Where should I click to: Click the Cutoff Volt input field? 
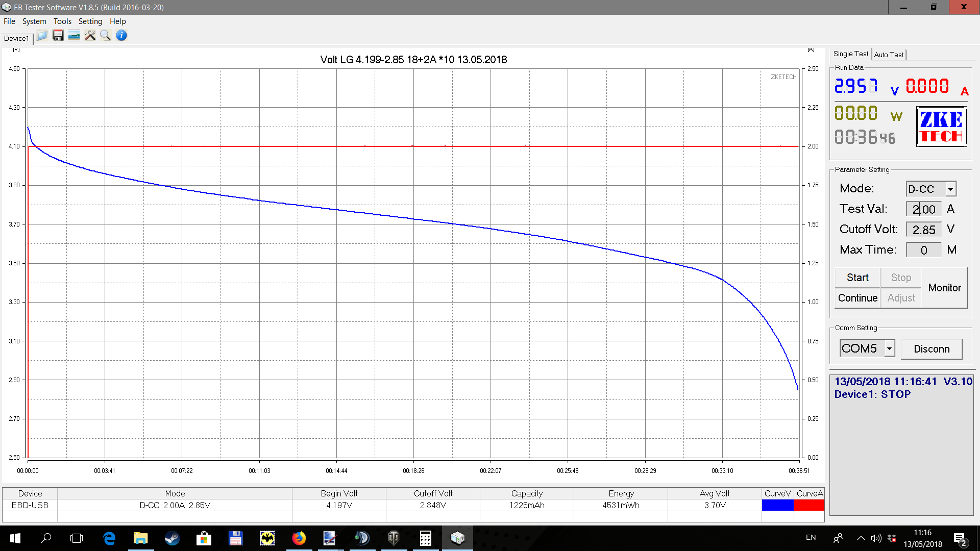923,230
